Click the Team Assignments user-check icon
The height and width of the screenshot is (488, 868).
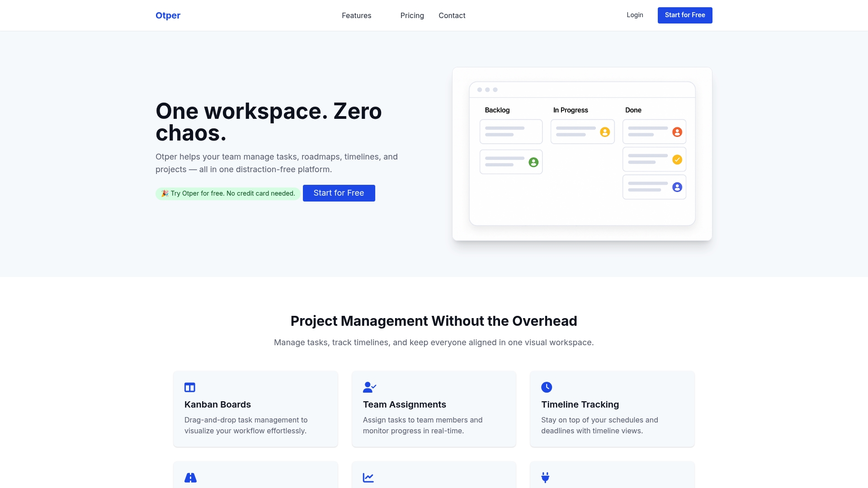tap(369, 387)
